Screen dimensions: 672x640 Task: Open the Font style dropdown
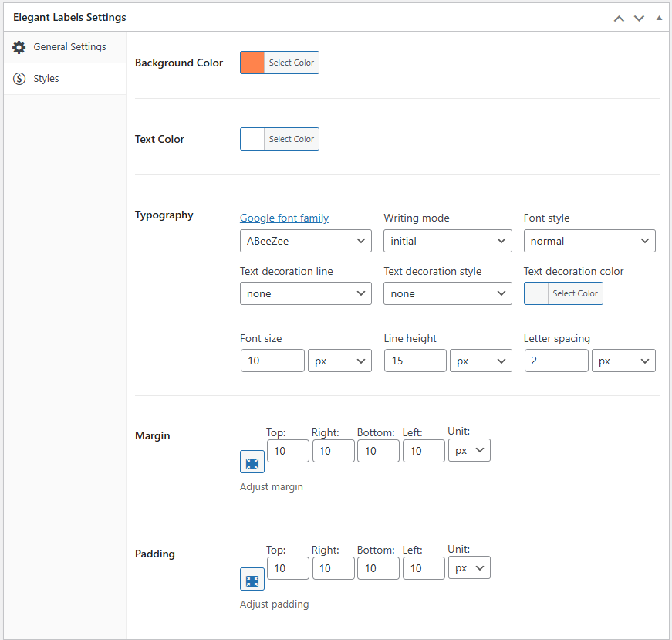(x=589, y=241)
